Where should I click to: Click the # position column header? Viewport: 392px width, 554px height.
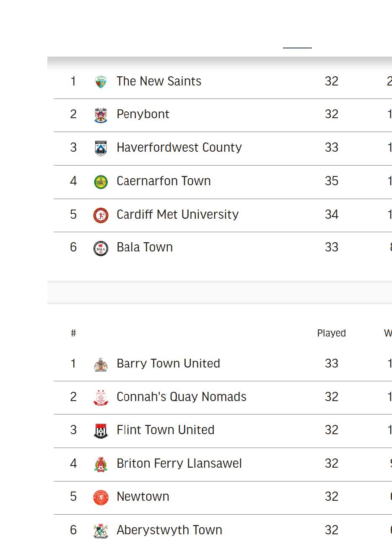point(73,333)
